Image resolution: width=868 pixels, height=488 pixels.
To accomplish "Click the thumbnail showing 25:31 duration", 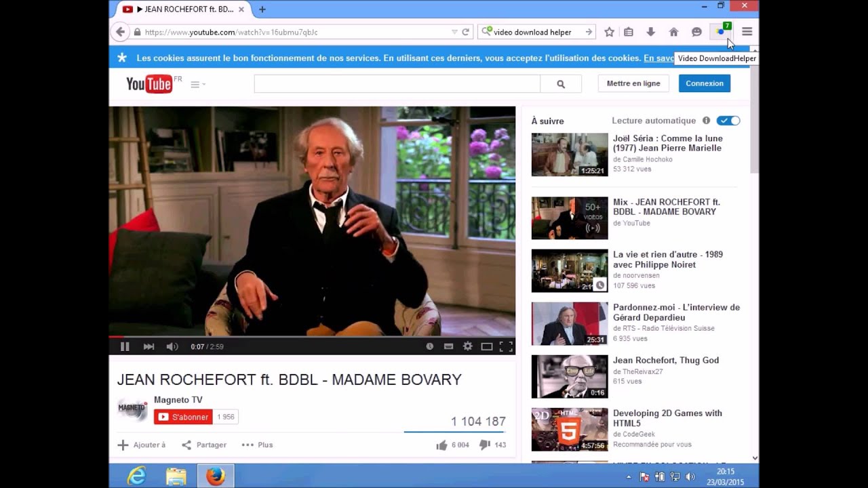I will click(x=570, y=324).
